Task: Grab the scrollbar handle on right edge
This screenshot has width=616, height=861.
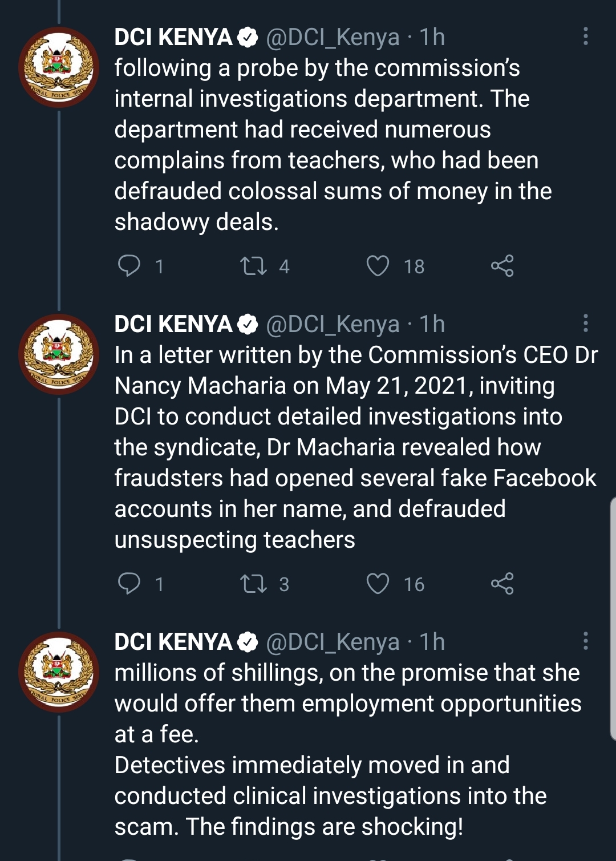Action: point(613,619)
